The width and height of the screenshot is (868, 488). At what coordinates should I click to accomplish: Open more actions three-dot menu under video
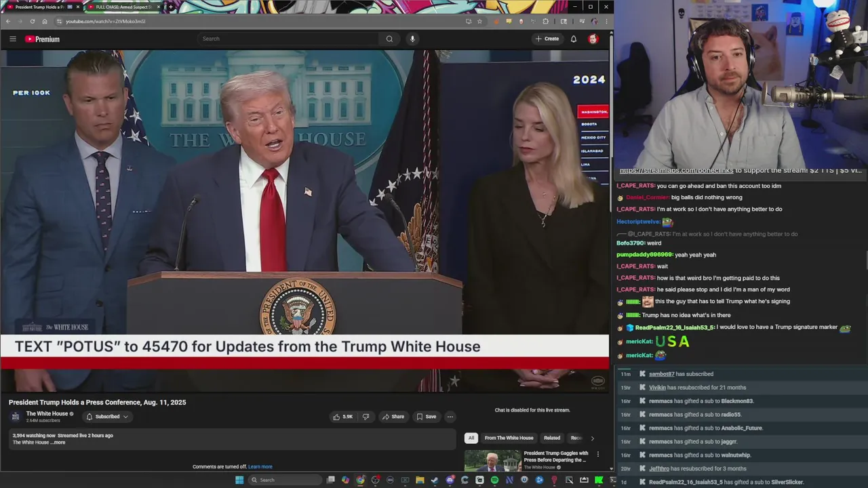(x=450, y=416)
